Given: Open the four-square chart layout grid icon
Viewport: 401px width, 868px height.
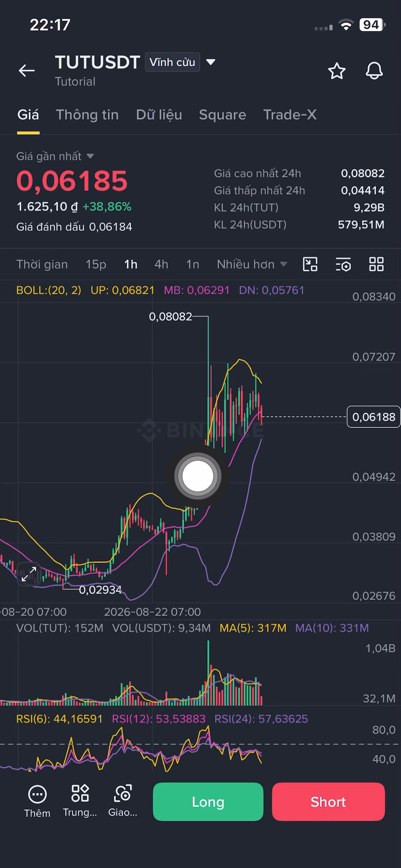Looking at the screenshot, I should [x=377, y=264].
